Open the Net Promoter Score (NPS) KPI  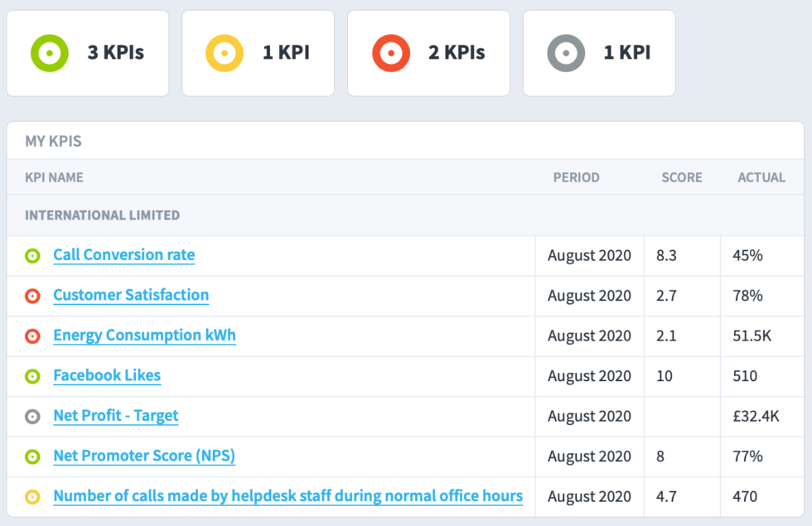click(143, 456)
